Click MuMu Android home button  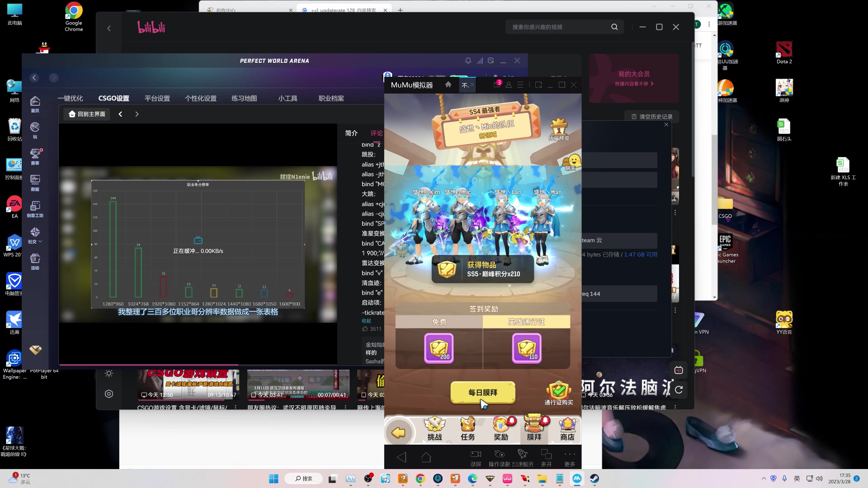(426, 457)
